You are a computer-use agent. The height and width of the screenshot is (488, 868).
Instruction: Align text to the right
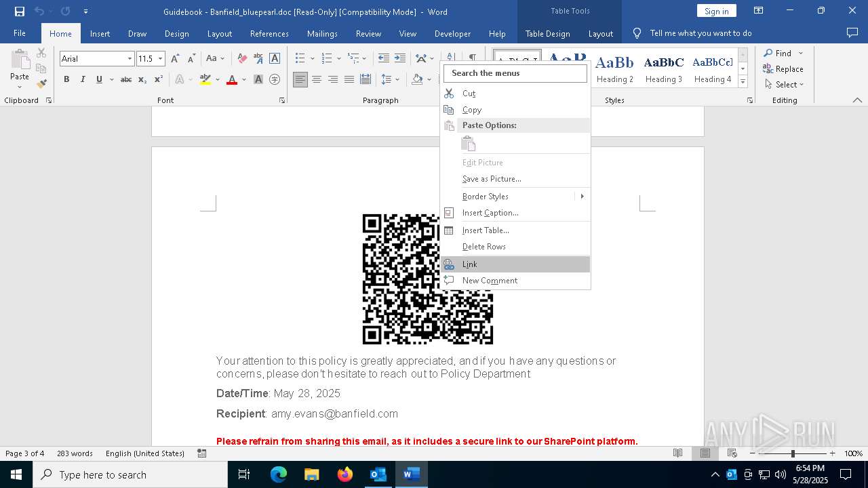pyautogui.click(x=333, y=79)
